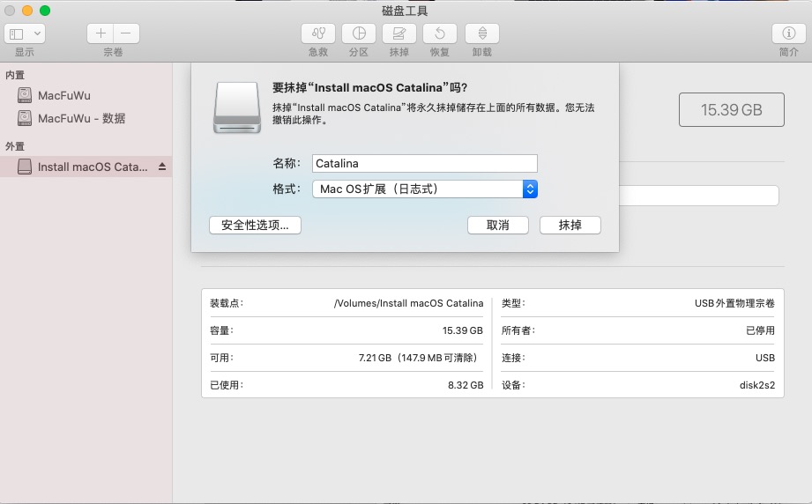Click the 设备 label
The image size is (812, 504).
pos(513,385)
